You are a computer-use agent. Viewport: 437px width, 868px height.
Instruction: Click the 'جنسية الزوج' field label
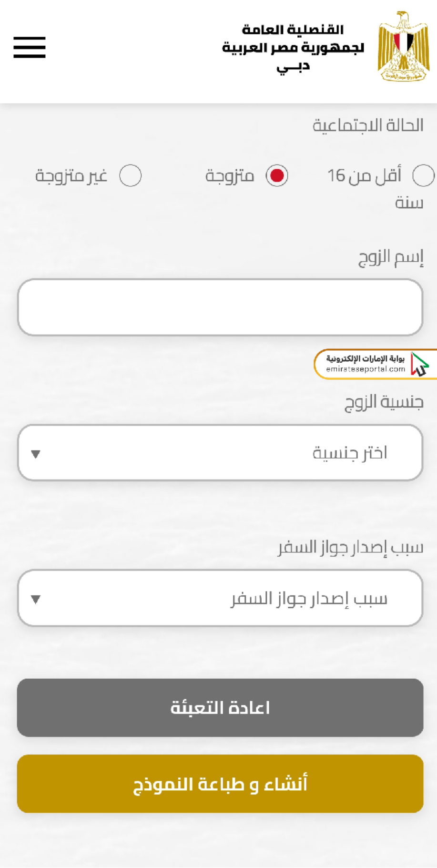384,402
